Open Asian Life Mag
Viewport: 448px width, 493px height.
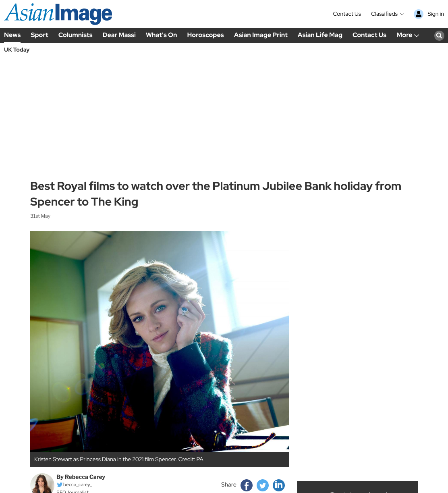(320, 35)
